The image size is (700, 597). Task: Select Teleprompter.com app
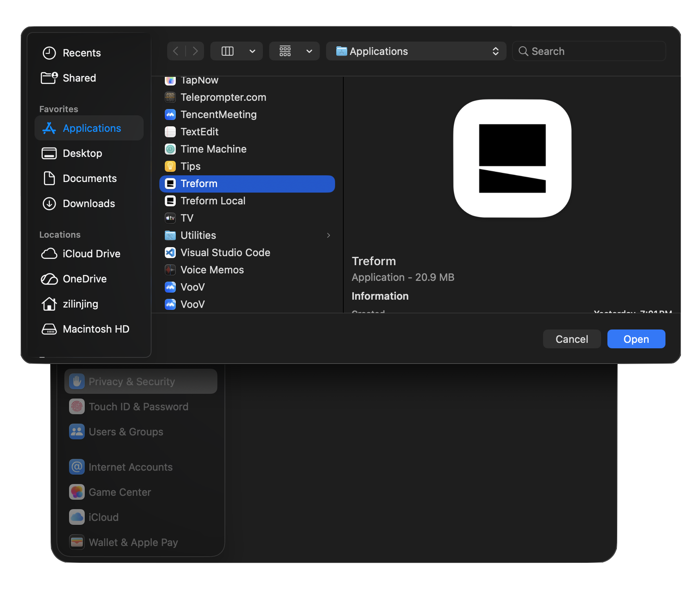[247, 97]
